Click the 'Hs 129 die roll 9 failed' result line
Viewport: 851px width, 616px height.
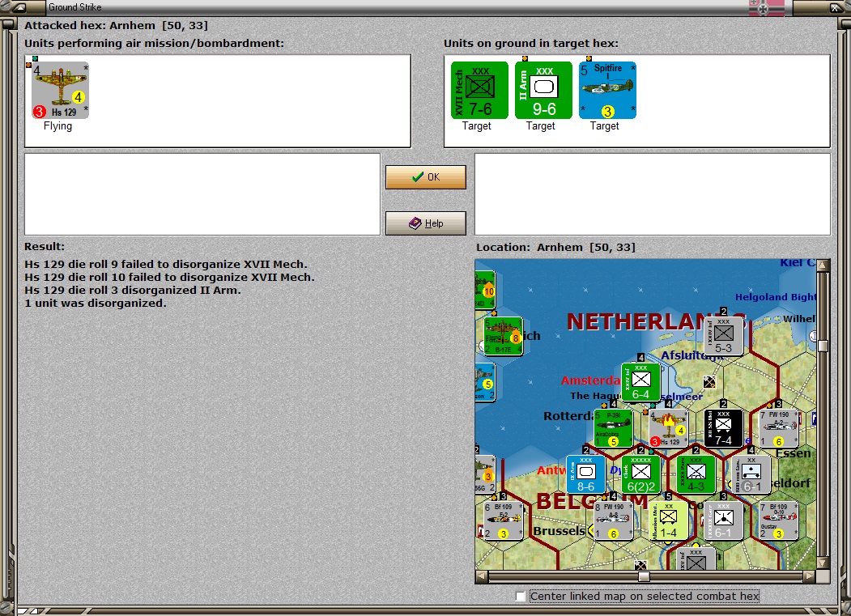(165, 265)
